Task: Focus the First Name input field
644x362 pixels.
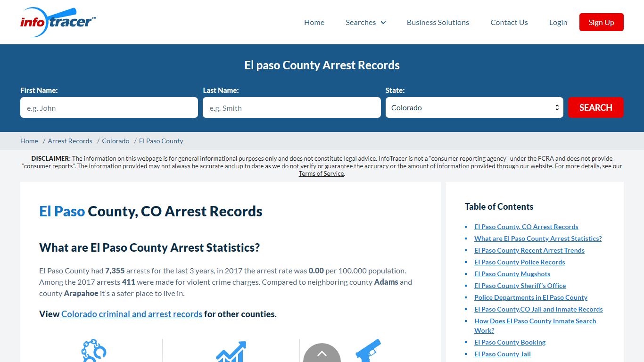Action: [x=109, y=107]
